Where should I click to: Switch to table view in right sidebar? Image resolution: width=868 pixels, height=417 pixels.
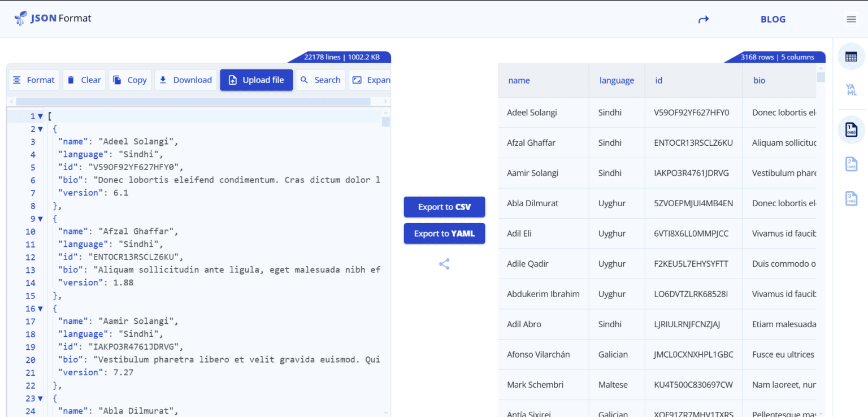[x=851, y=57]
